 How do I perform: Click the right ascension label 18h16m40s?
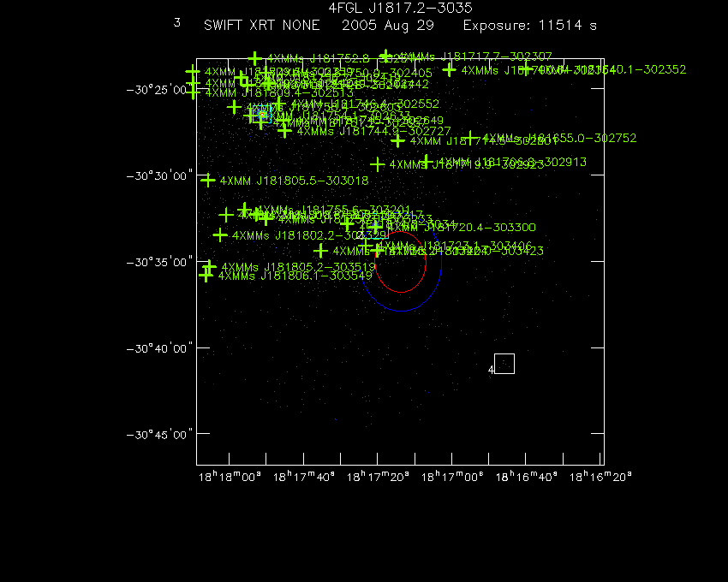point(527,477)
